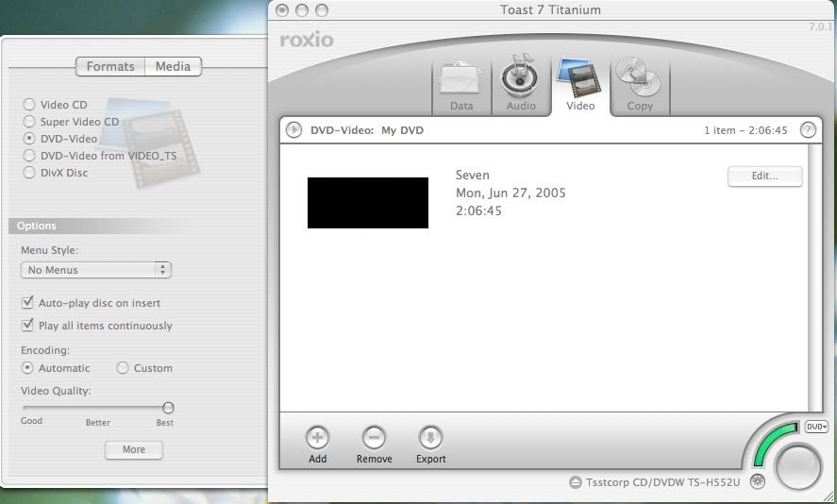The height and width of the screenshot is (504, 837).
Task: Click the Add plus icon
Action: click(317, 438)
